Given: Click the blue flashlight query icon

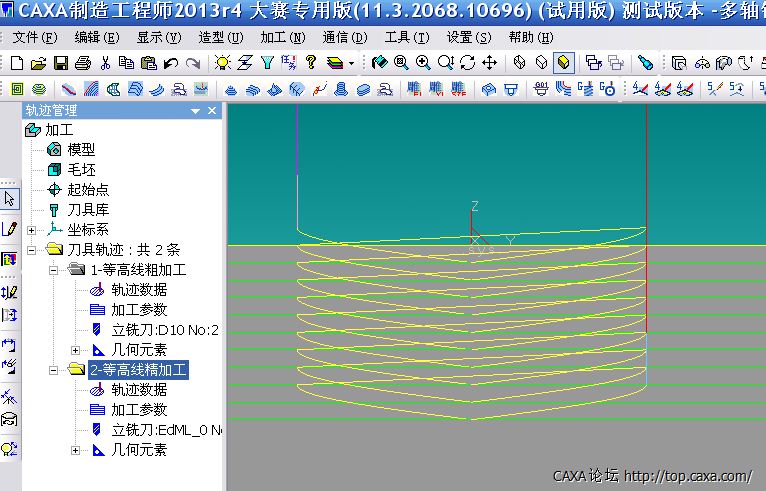Looking at the screenshot, I should 645,63.
